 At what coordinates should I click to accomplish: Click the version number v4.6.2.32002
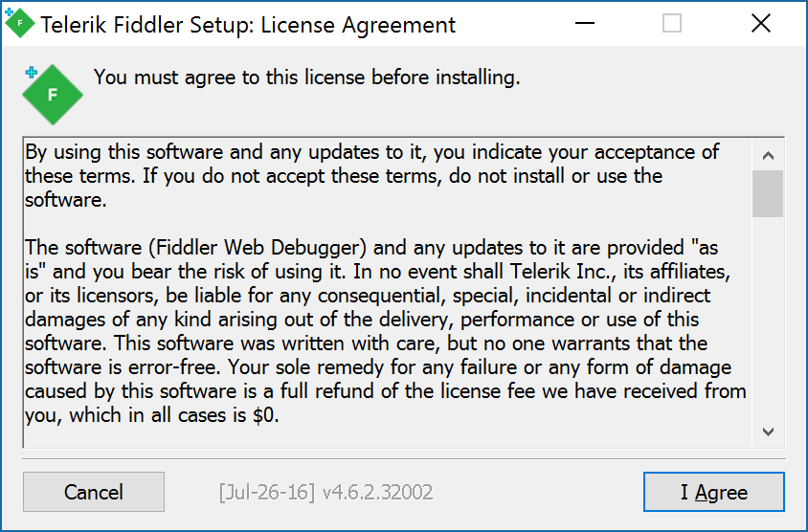coord(377,493)
